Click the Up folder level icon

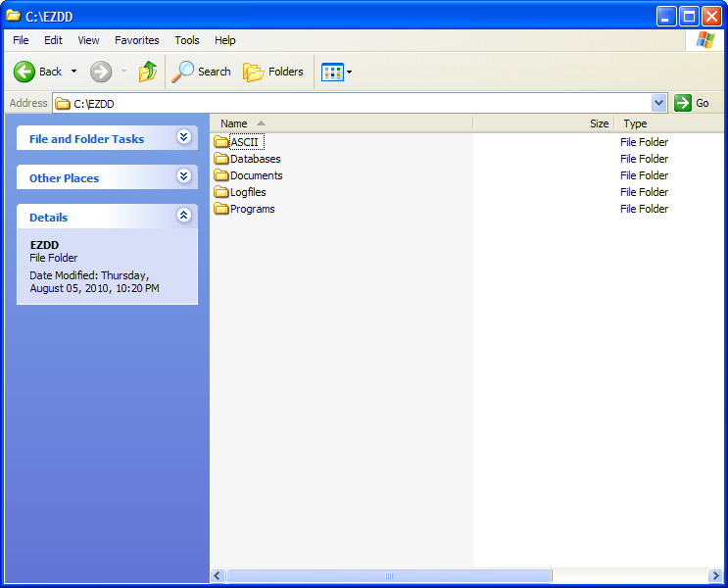(148, 72)
